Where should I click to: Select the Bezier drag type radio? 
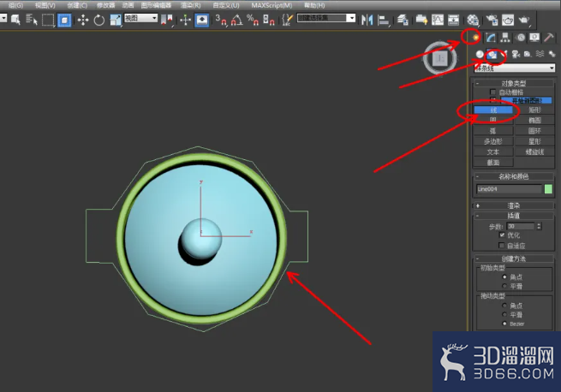[504, 324]
